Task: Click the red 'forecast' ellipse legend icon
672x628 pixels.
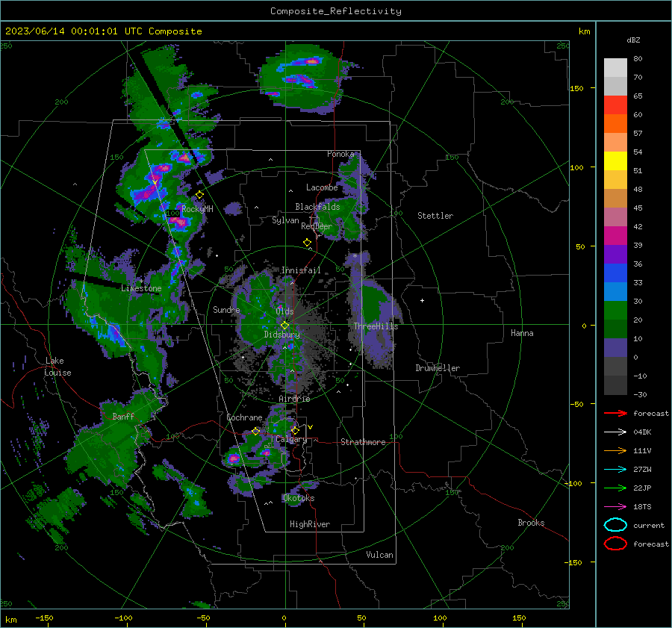Action: pos(615,544)
